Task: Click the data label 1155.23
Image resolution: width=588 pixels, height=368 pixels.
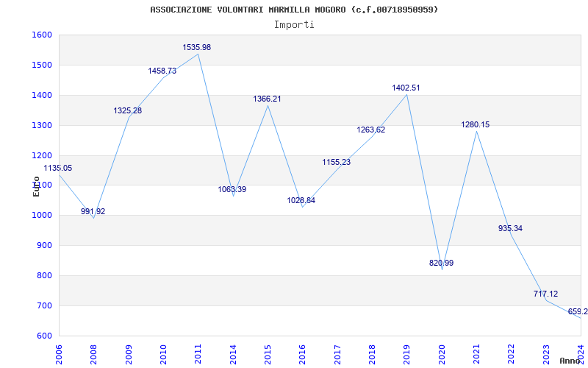Action: click(x=337, y=162)
